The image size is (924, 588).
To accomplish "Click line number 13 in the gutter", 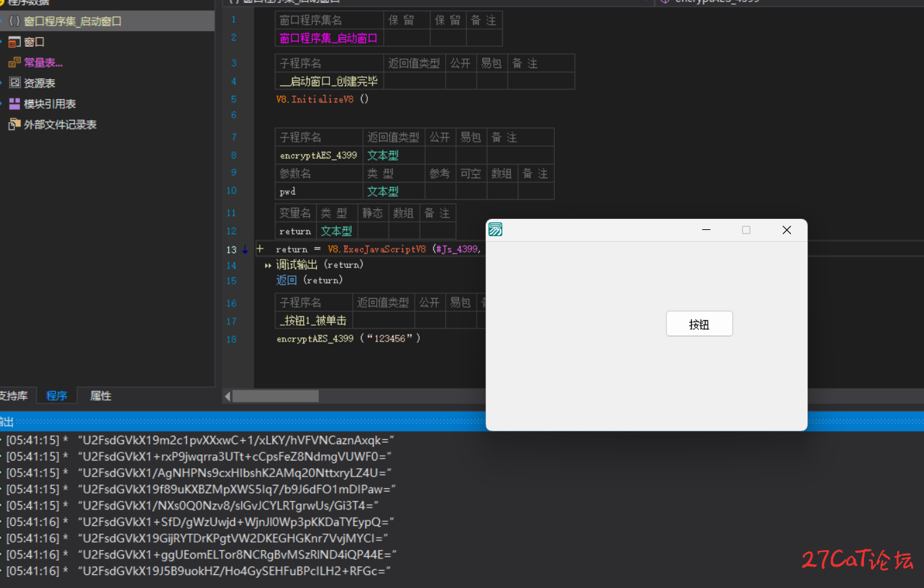I will [232, 250].
